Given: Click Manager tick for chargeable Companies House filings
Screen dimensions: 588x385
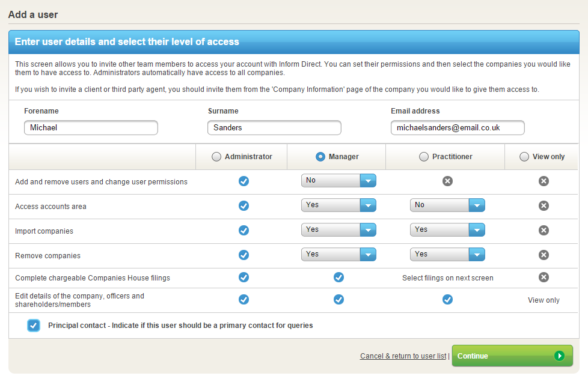Looking at the screenshot, I should coord(338,277).
